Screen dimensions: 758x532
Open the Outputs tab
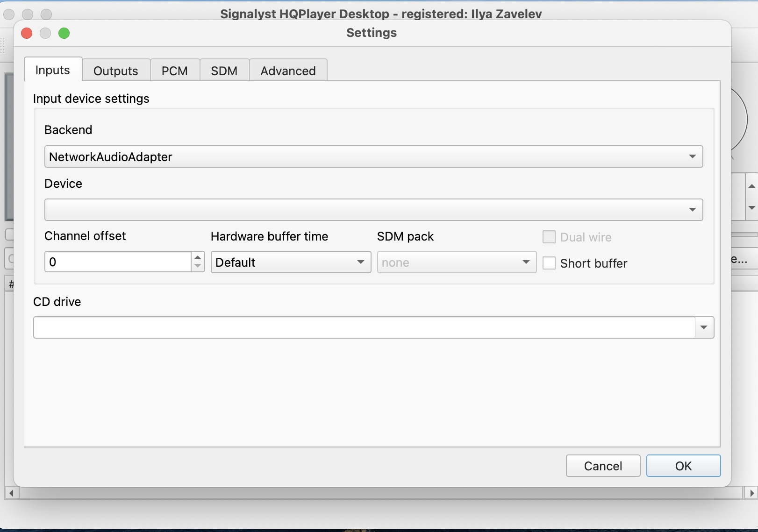[116, 71]
